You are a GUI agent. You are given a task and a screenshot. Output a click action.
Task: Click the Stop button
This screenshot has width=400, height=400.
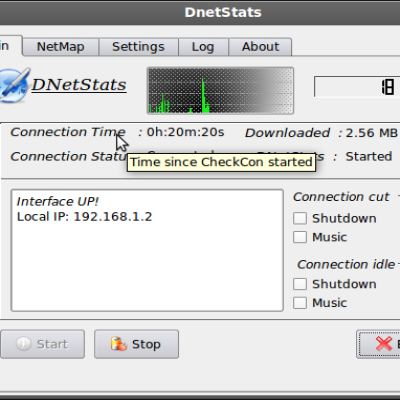click(136, 344)
